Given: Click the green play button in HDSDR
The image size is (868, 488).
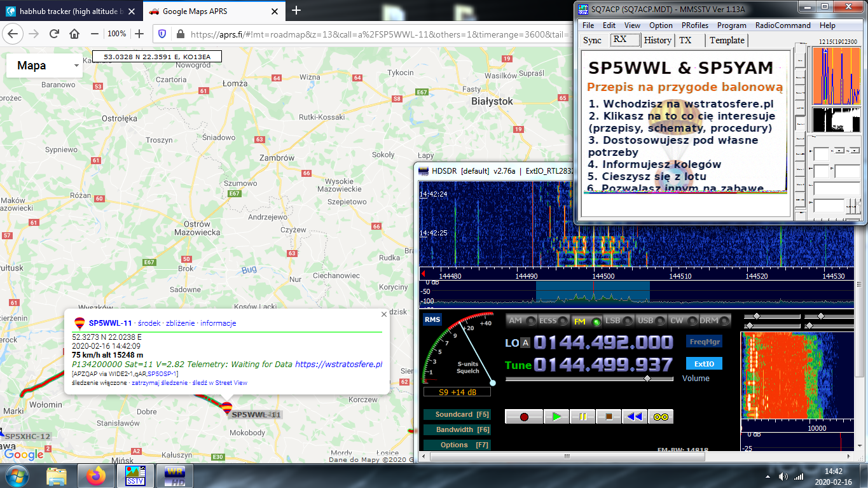Looking at the screenshot, I should [556, 417].
